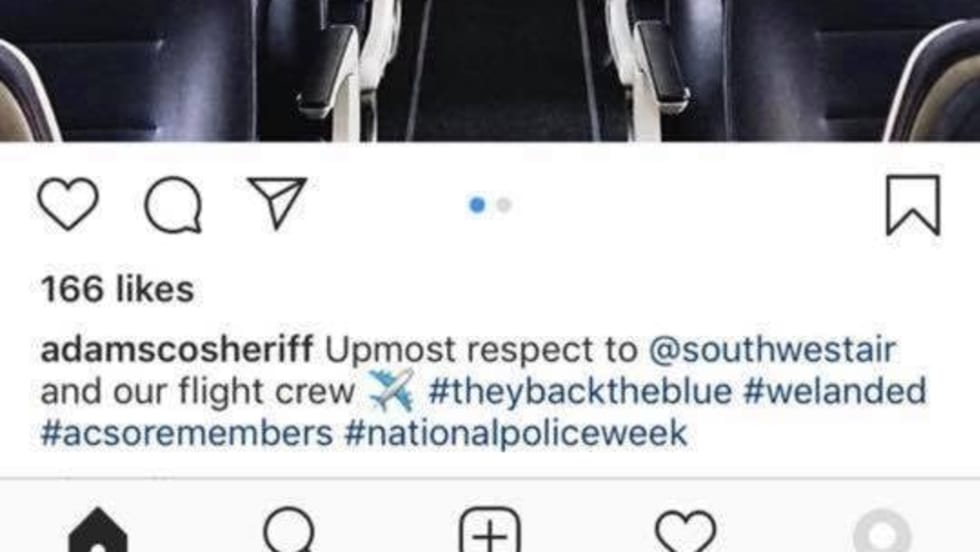Viewport: 980px width, 552px height.
Task: Open profile avatar tab
Action: [882, 531]
